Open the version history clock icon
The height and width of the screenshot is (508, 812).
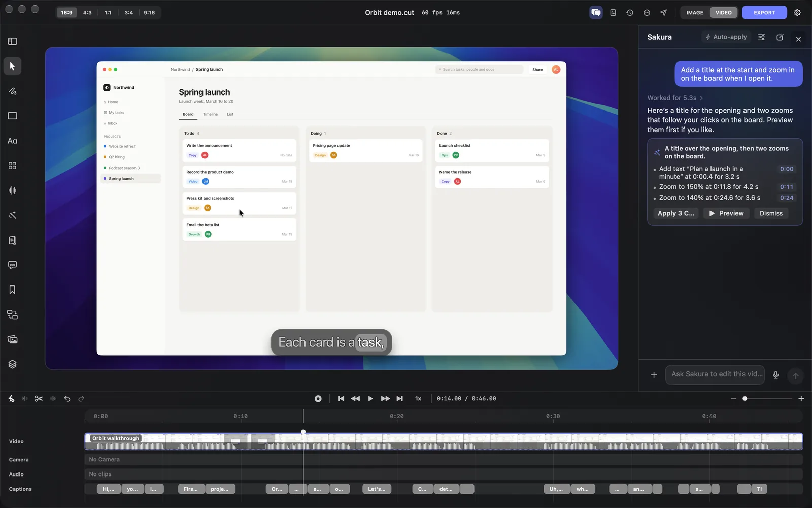630,13
